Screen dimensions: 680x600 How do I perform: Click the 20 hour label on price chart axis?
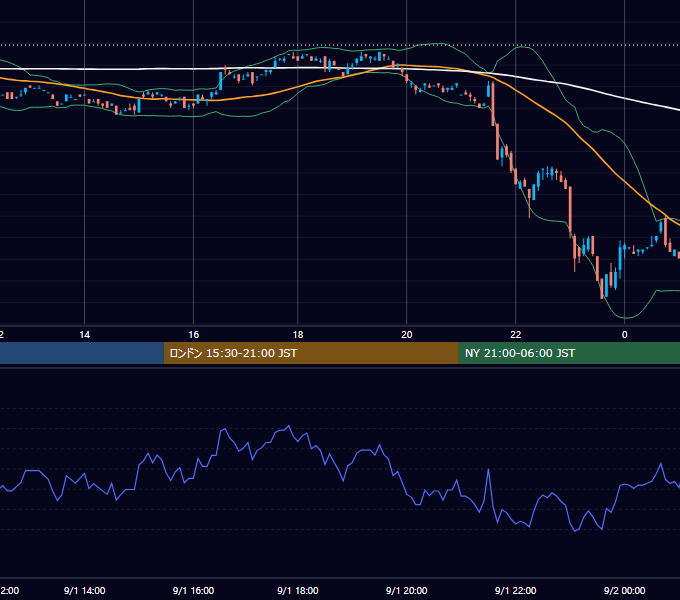[x=407, y=335]
